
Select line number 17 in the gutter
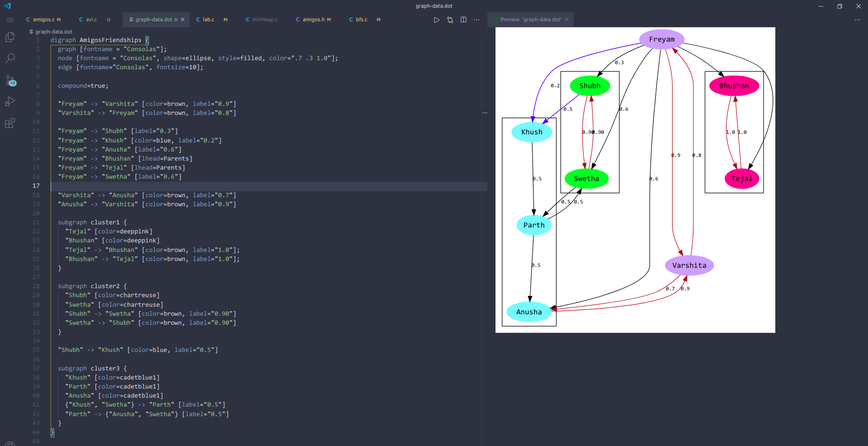point(36,185)
